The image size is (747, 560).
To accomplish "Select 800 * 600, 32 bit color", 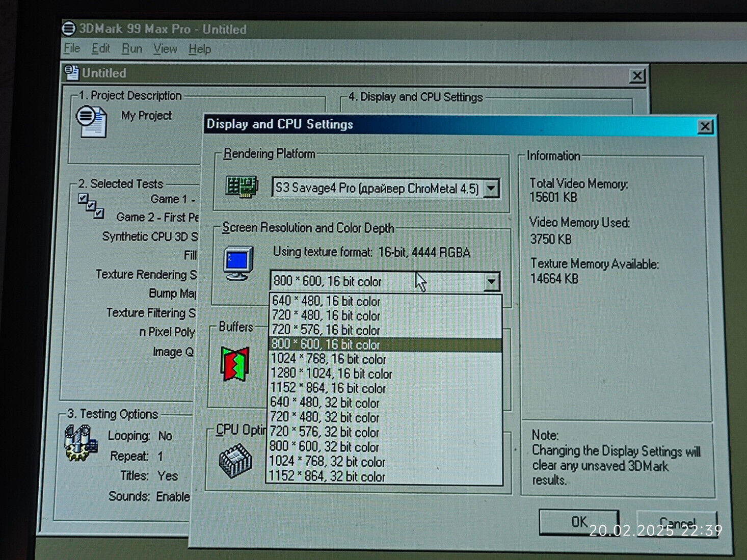I will [385, 447].
